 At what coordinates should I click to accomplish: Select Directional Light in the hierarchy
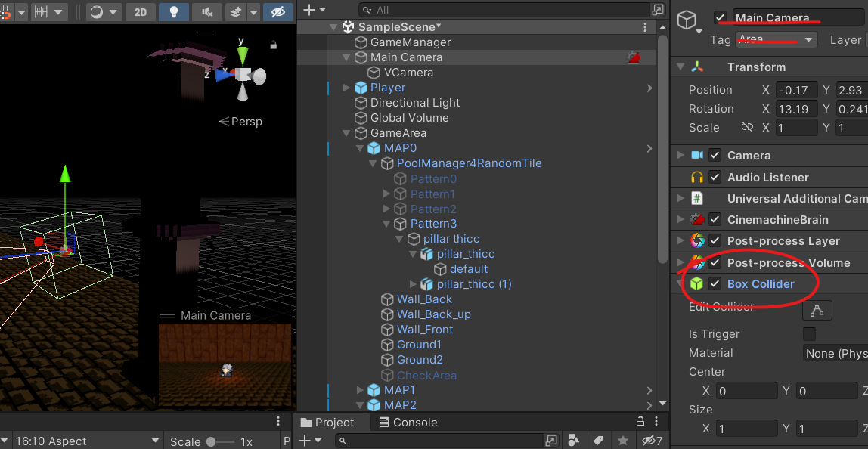(x=414, y=103)
